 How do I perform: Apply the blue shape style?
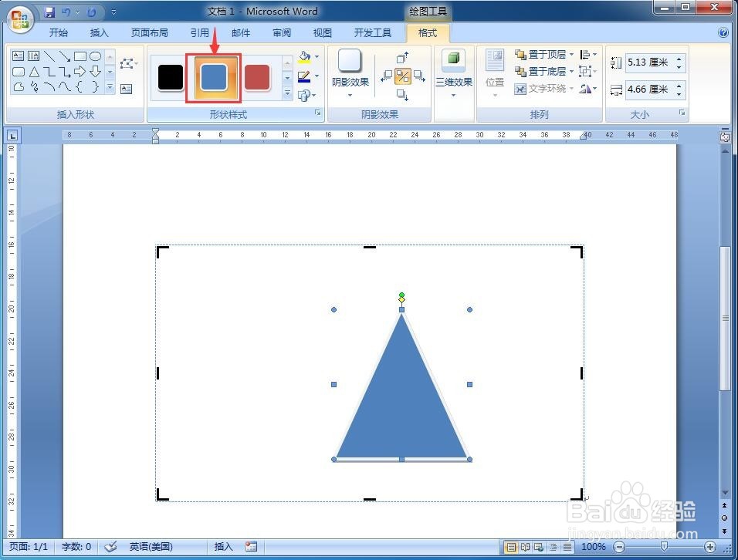tap(214, 77)
